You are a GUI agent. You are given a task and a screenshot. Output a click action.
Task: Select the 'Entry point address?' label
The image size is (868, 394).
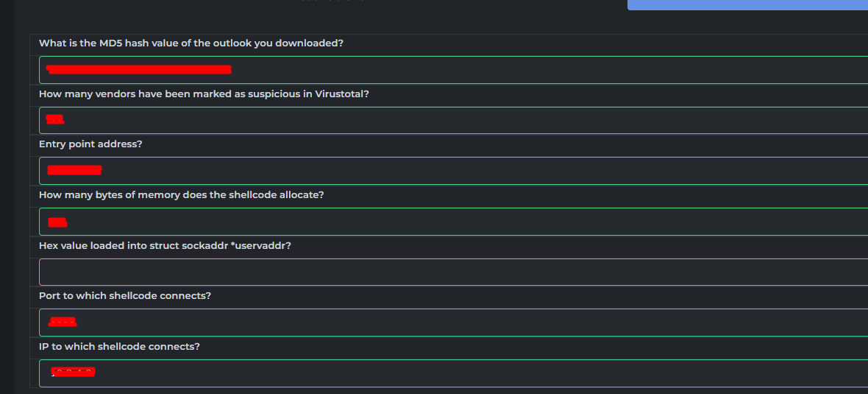tap(90, 144)
